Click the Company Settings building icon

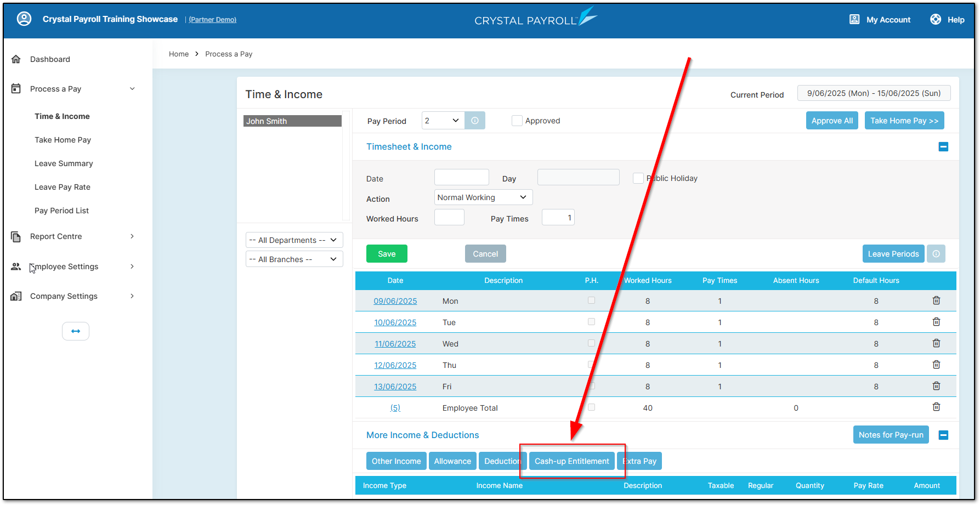point(16,296)
